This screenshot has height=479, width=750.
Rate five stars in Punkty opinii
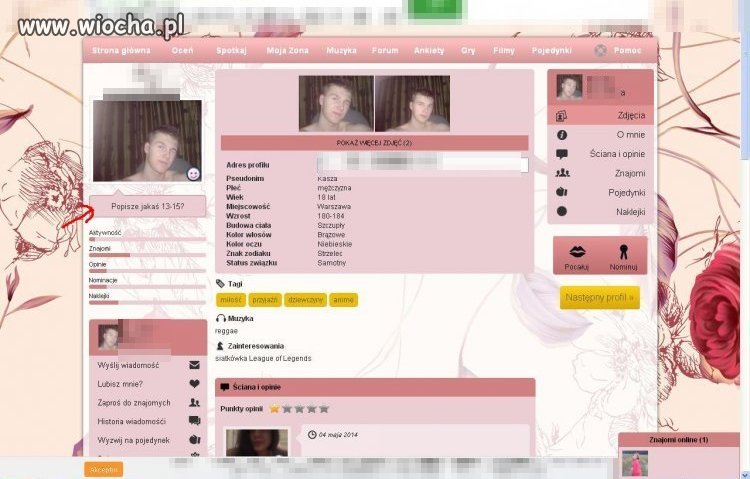pyautogui.click(x=324, y=409)
